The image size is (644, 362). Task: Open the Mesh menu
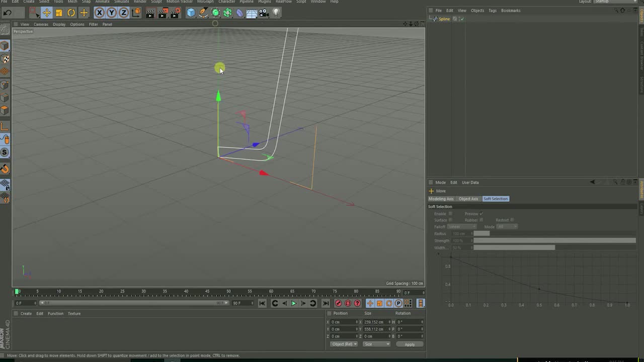(x=72, y=2)
